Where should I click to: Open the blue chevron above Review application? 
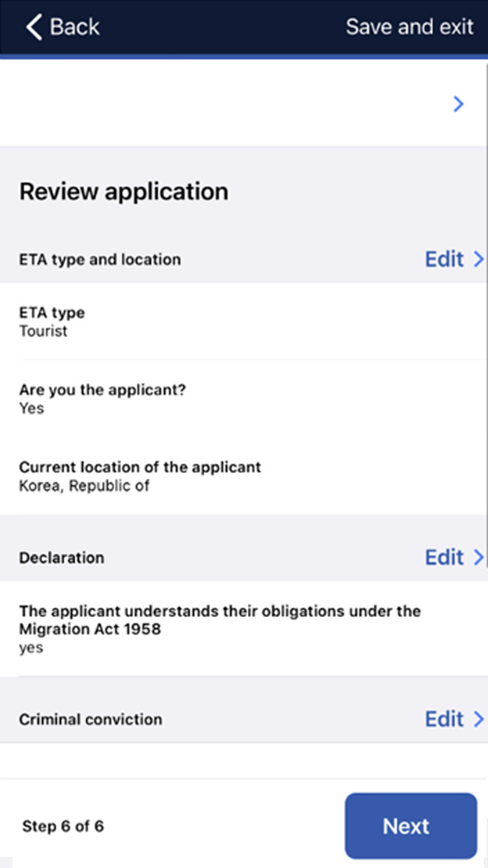click(x=458, y=103)
